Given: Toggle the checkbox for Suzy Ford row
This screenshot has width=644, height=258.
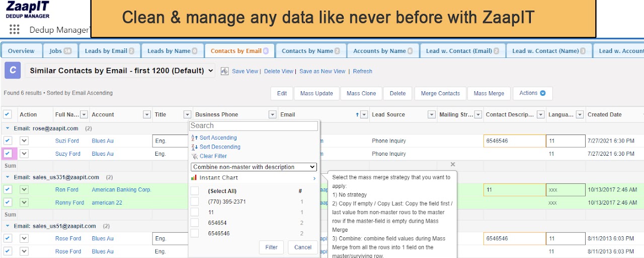Looking at the screenshot, I should 8,154.
